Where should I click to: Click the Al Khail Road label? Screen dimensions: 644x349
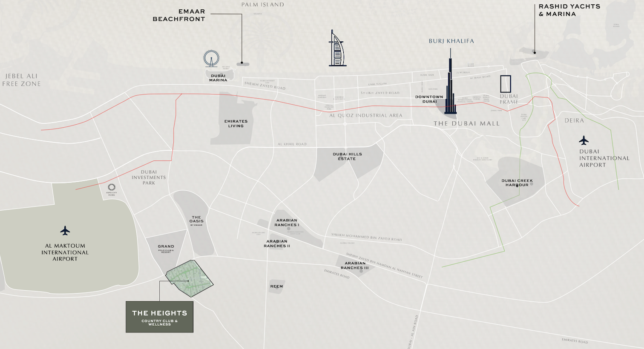point(292,144)
